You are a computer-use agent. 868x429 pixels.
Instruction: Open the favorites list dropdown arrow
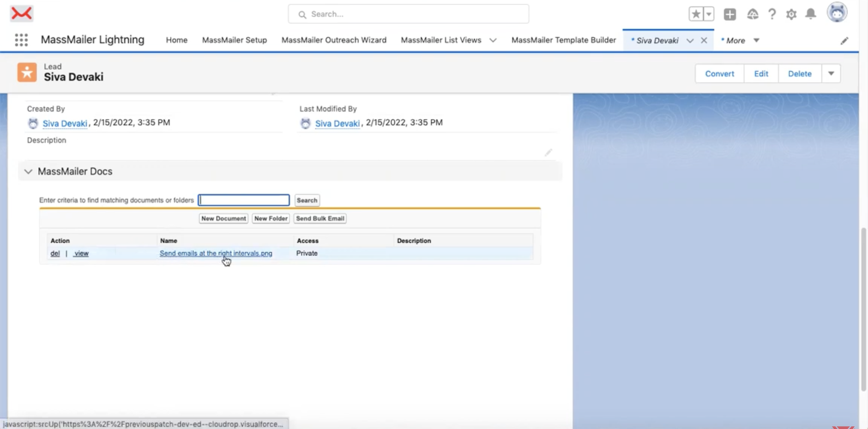pos(709,14)
